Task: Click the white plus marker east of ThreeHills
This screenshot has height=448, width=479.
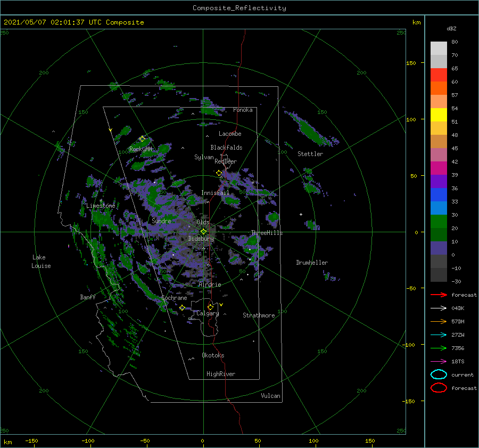Action: tap(301, 214)
